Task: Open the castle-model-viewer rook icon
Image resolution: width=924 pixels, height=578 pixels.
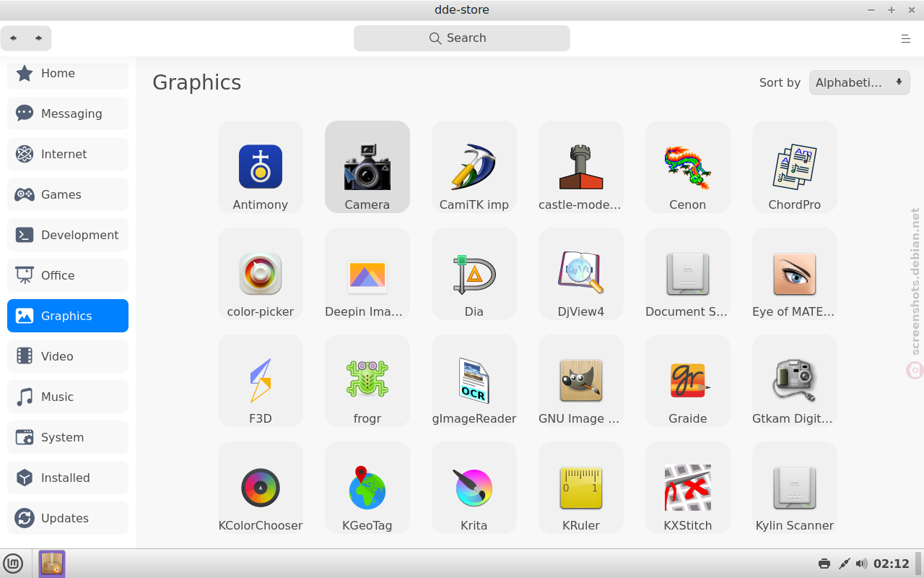Action: click(581, 166)
